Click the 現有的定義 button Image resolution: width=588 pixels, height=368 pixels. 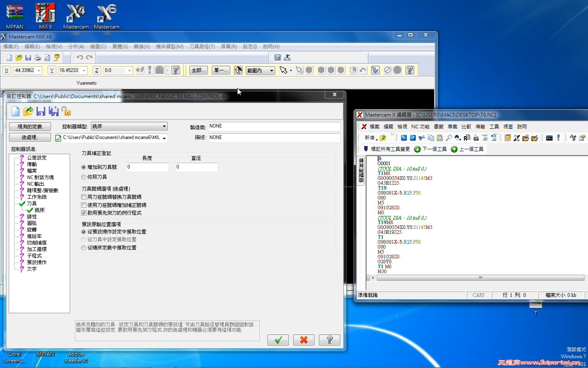click(30, 127)
